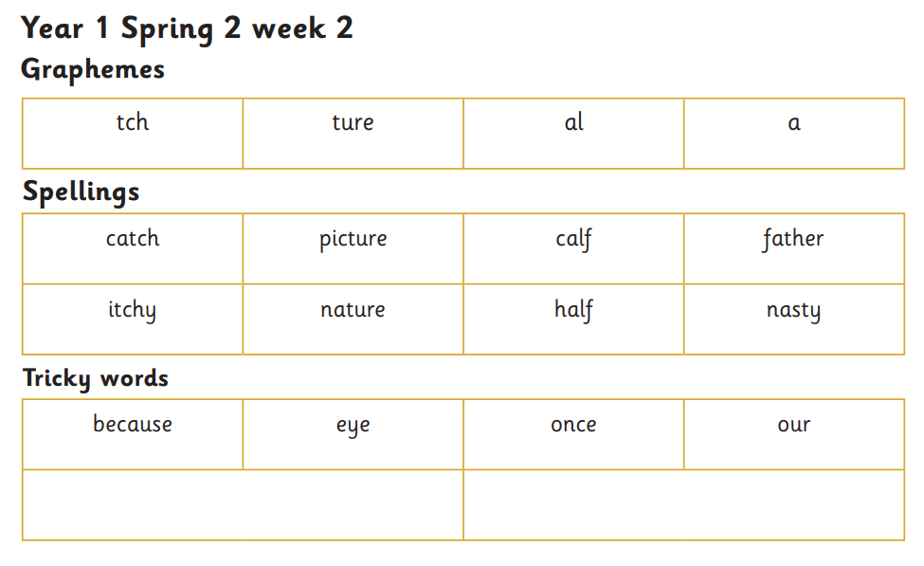This screenshot has height=566, width=924.
Task: Select the spelling word 'picture'
Action: 353,240
